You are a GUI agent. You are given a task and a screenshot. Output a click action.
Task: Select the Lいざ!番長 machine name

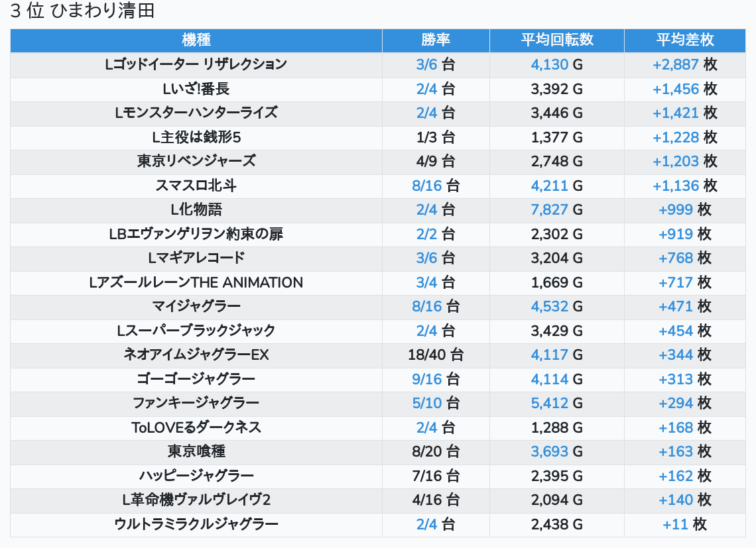point(196,89)
